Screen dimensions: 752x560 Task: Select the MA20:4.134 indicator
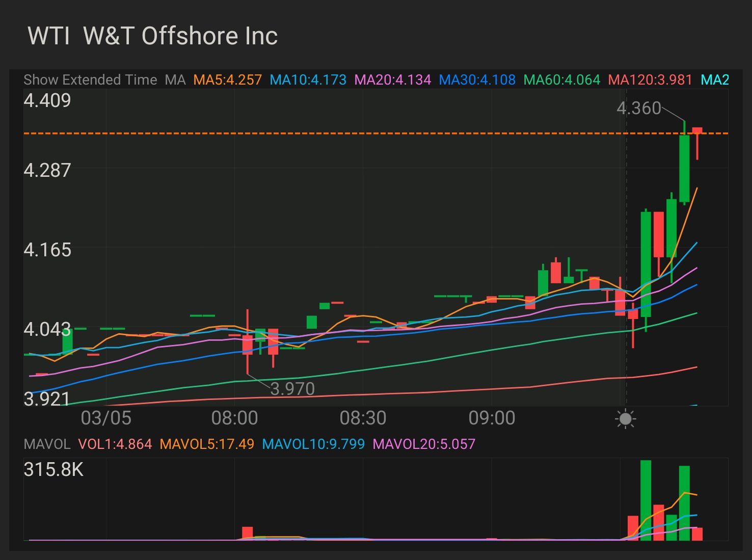click(393, 80)
